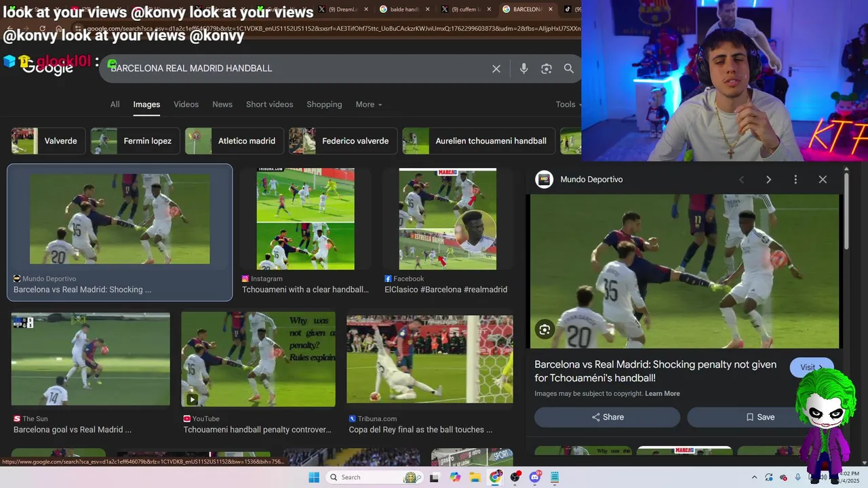Click the large preview image
This screenshot has width=868, height=488.
coord(684,271)
